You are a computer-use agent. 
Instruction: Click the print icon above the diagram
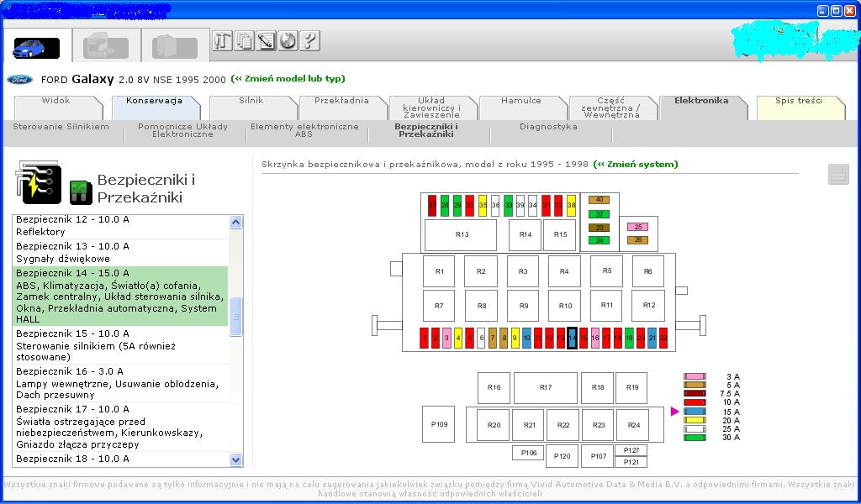[x=838, y=174]
